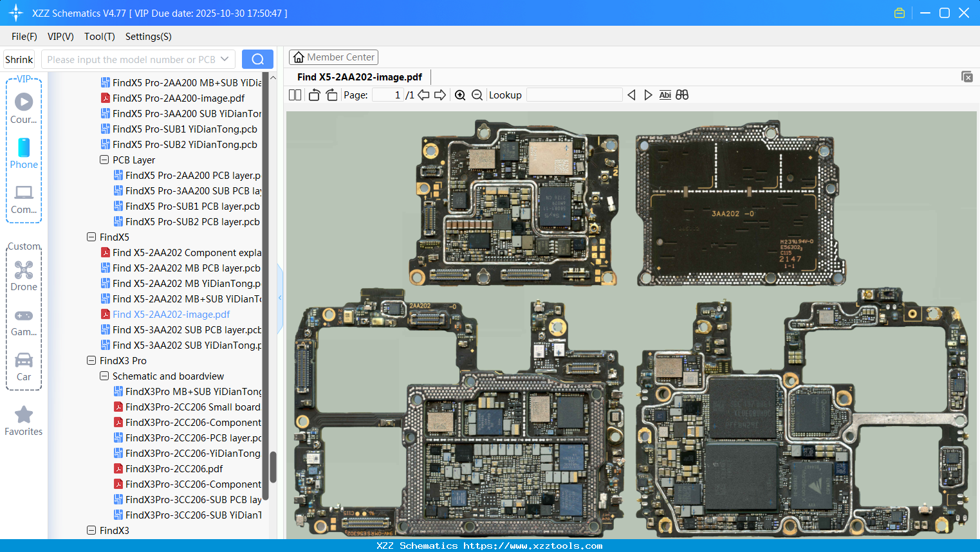The image size is (980, 552).
Task: Toggle the Abi match-case option
Action: (665, 95)
